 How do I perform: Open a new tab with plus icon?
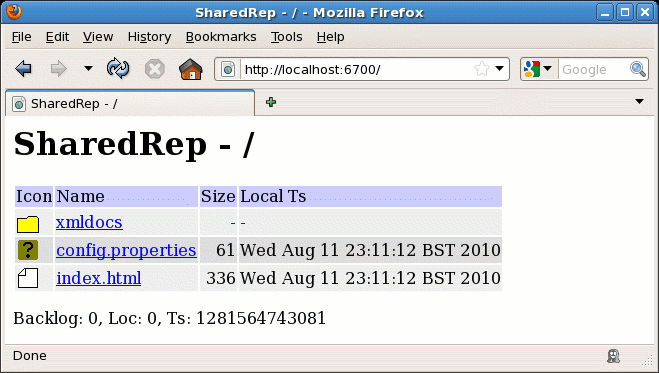coord(271,102)
